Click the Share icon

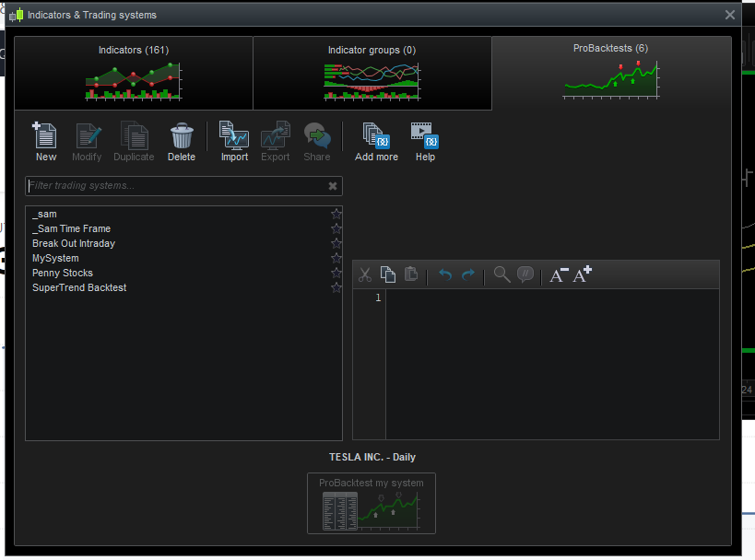[x=317, y=142]
